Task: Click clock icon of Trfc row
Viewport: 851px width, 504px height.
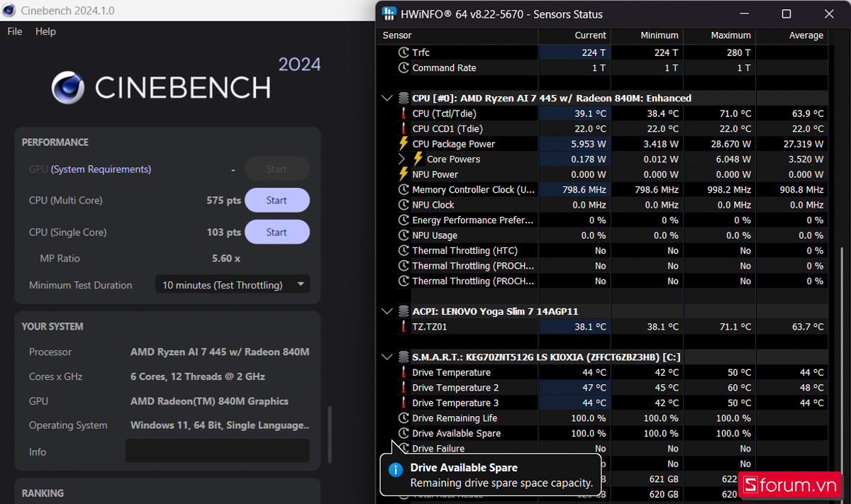Action: click(x=404, y=52)
